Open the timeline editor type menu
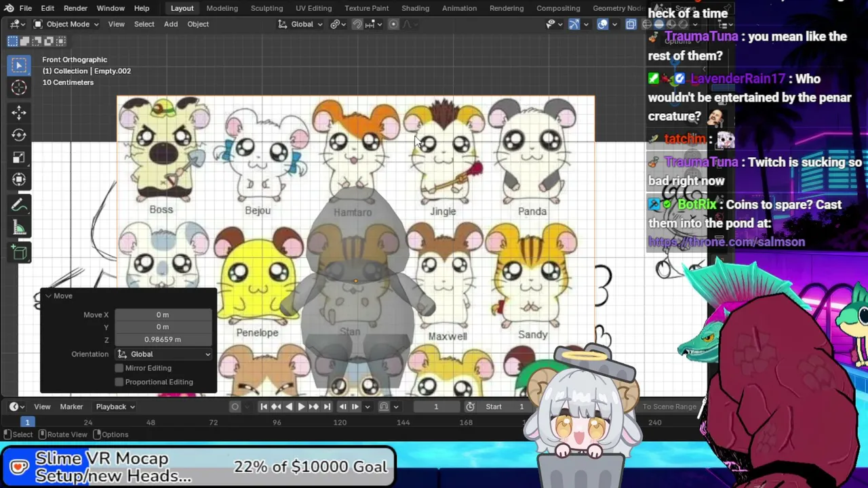The image size is (868, 488). tap(16, 407)
